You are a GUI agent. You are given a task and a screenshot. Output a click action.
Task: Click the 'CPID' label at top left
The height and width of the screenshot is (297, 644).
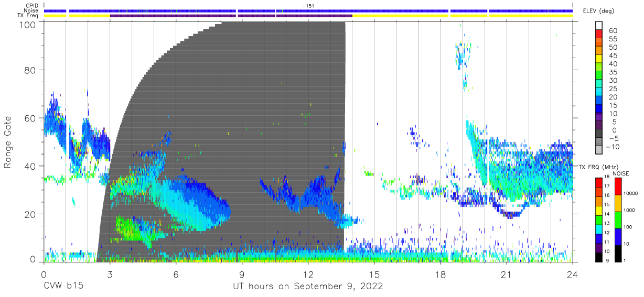(x=32, y=5)
